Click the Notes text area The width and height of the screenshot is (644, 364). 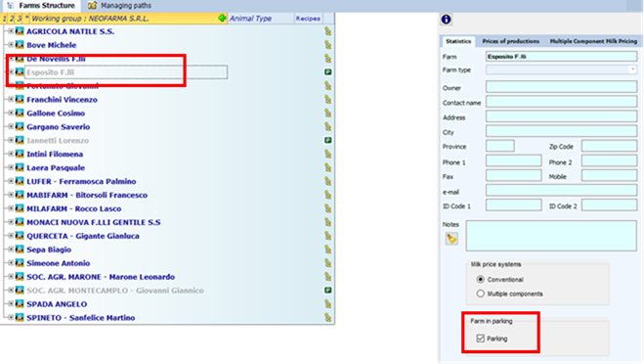tap(551, 236)
